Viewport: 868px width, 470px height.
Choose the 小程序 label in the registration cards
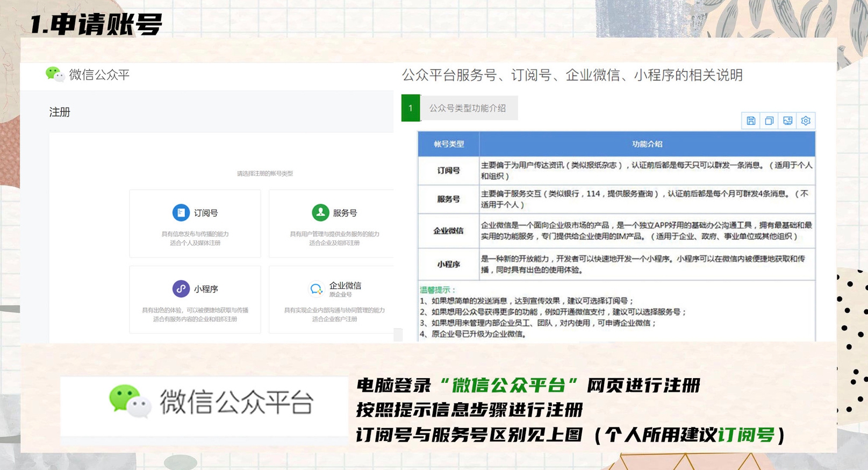(x=206, y=289)
